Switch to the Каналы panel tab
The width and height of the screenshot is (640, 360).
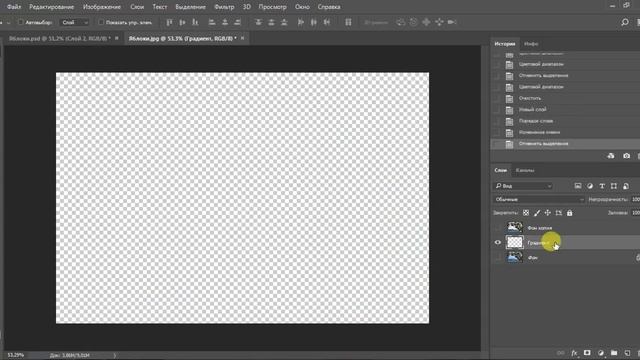[x=525, y=170]
